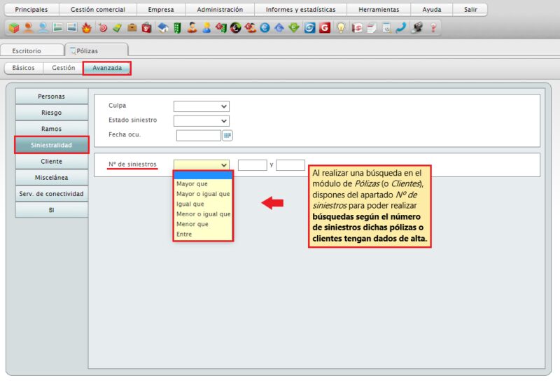Switch to the Básicos search tab
The width and height of the screenshot is (560, 392).
pyautogui.click(x=23, y=68)
